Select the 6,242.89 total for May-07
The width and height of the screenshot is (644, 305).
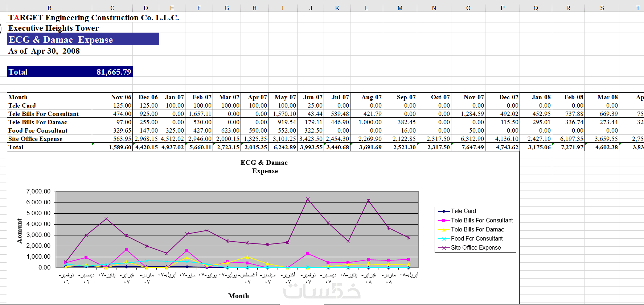(x=283, y=147)
